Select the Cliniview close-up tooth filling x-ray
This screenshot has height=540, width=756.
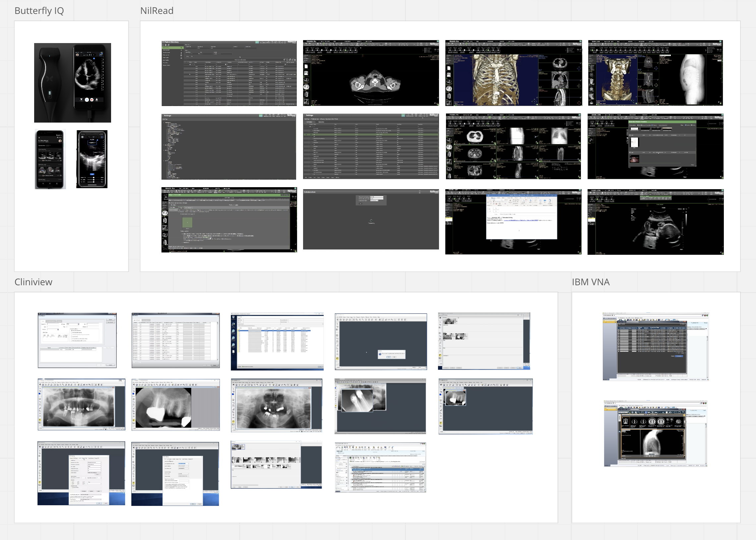pos(175,404)
